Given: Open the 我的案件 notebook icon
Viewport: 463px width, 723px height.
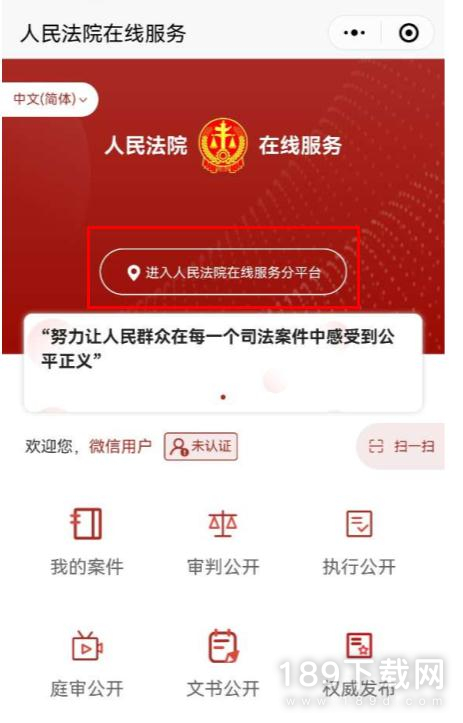Looking at the screenshot, I should [x=86, y=524].
